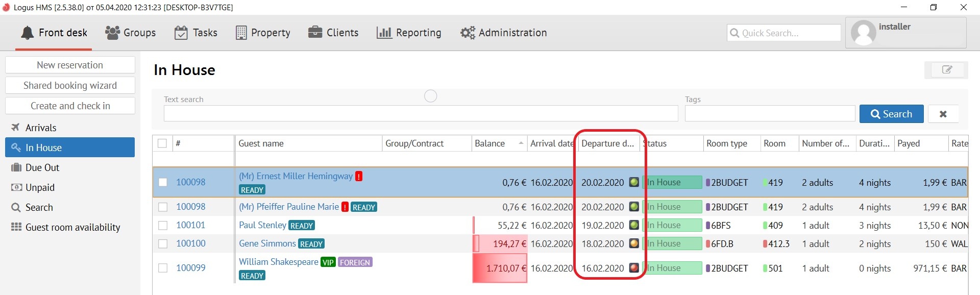Open reservation 100099 link
This screenshot has height=295, width=980.
tap(190, 268)
